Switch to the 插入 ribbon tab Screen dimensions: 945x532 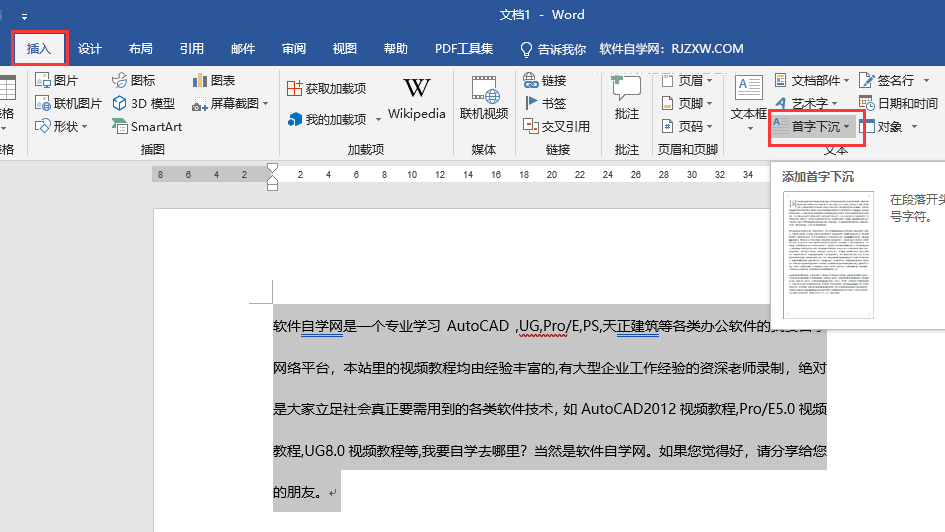click(x=39, y=48)
